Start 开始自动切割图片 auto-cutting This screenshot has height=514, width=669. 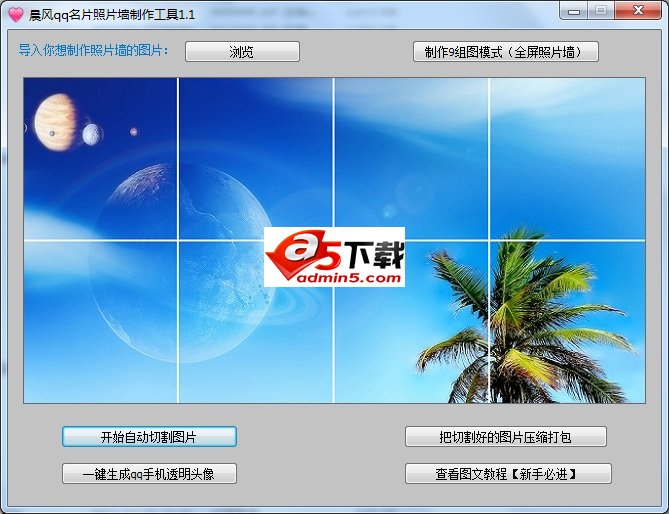(149, 436)
